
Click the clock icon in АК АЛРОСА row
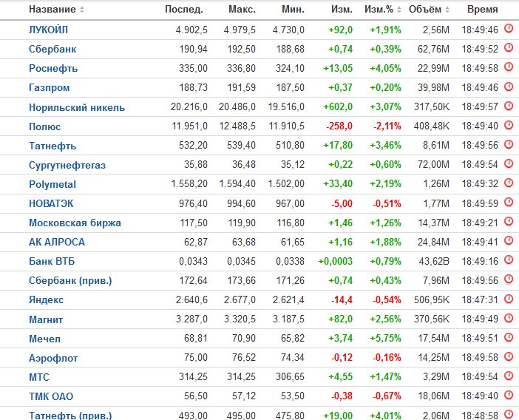(x=509, y=240)
